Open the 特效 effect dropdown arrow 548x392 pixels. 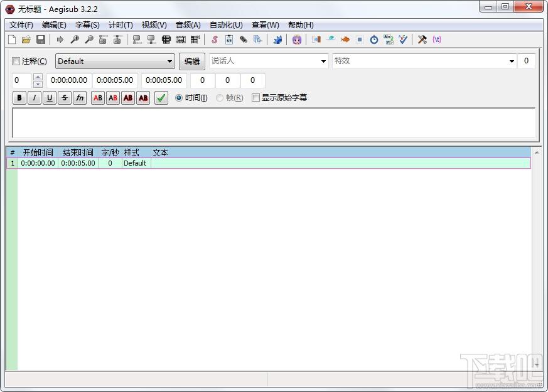[512, 61]
